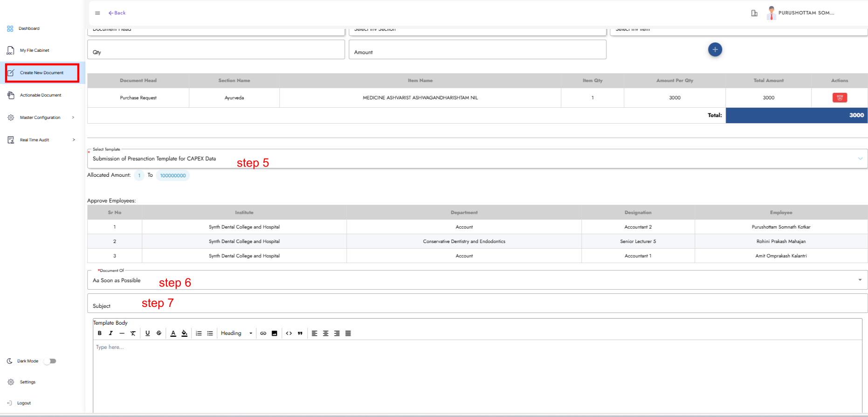The width and height of the screenshot is (868, 417).
Task: Click the numbered list icon
Action: (199, 333)
